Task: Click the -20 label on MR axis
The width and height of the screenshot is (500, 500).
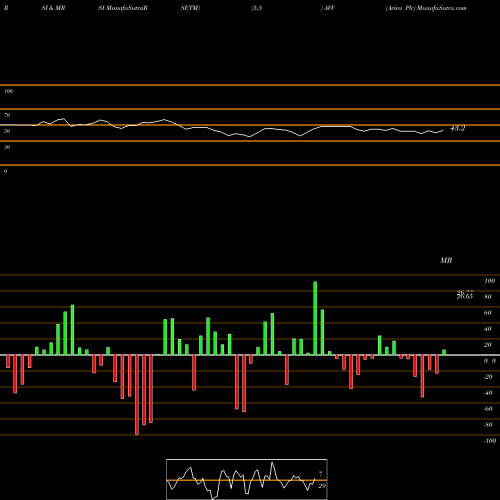Action: tap(488, 377)
